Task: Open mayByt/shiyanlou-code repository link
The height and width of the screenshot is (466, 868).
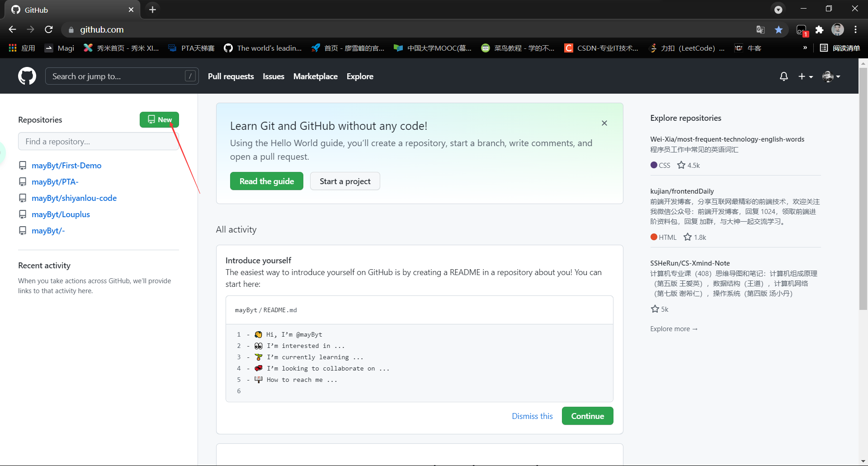Action: [74, 198]
